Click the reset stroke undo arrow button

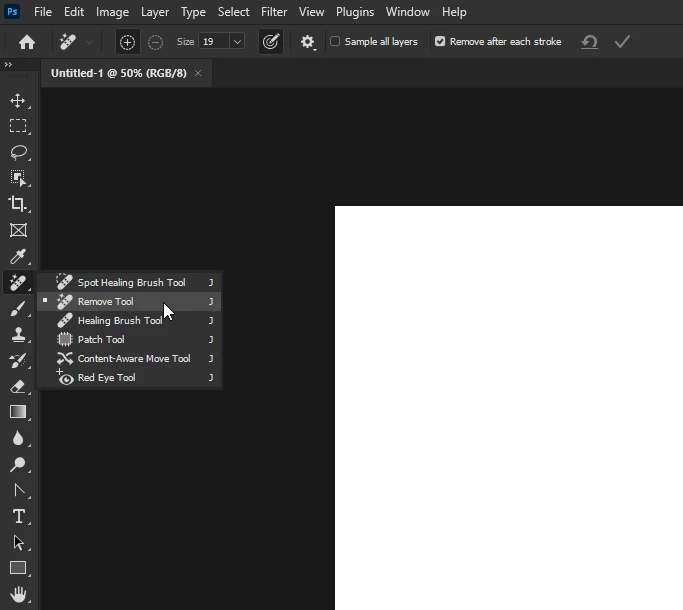click(x=589, y=42)
